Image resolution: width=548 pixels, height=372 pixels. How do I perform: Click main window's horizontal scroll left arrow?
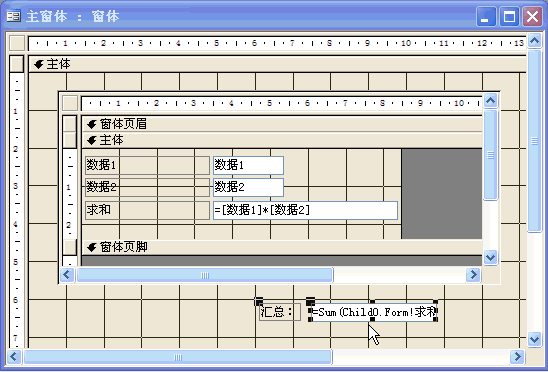13,357
